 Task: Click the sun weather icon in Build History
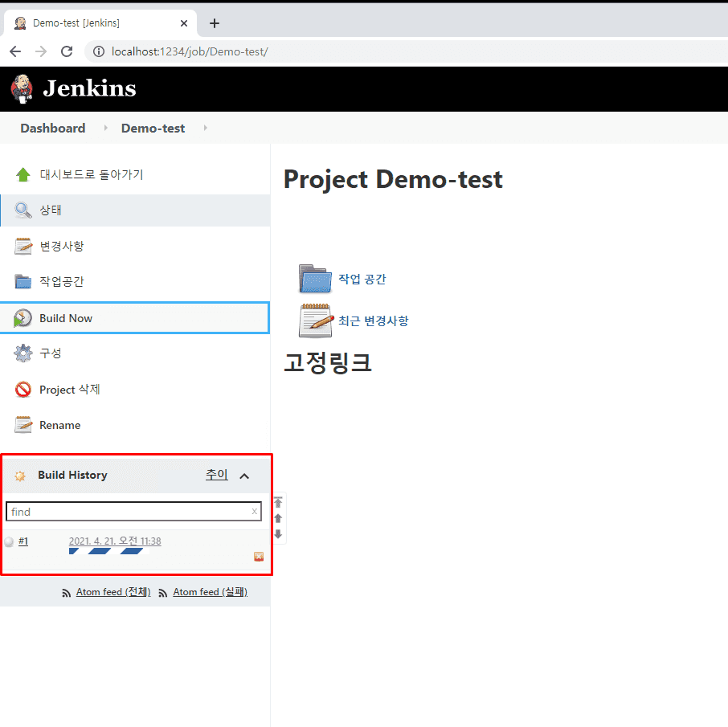pos(20,476)
